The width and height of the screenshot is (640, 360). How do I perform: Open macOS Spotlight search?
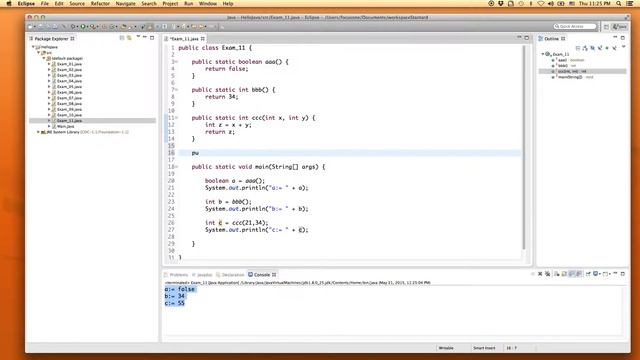[x=619, y=4]
